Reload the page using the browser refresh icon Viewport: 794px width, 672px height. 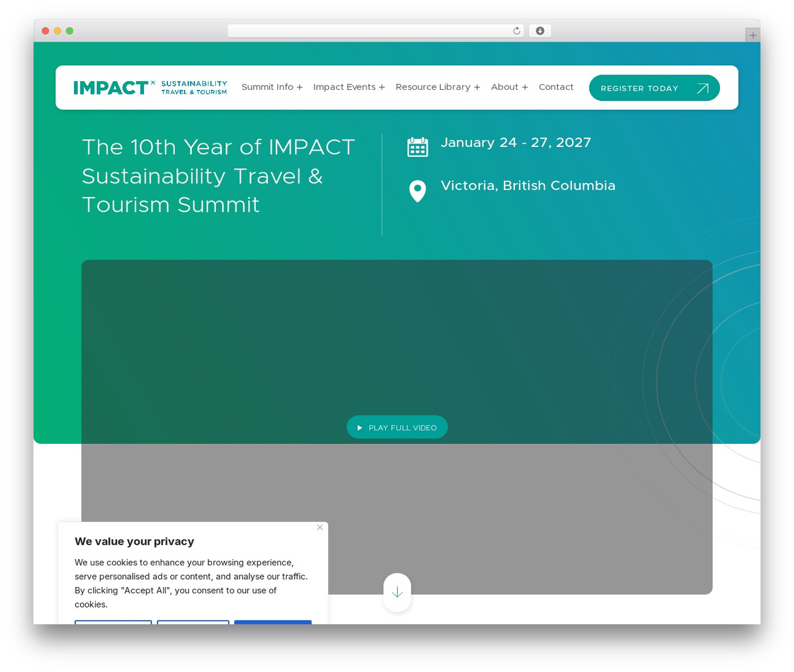(517, 31)
